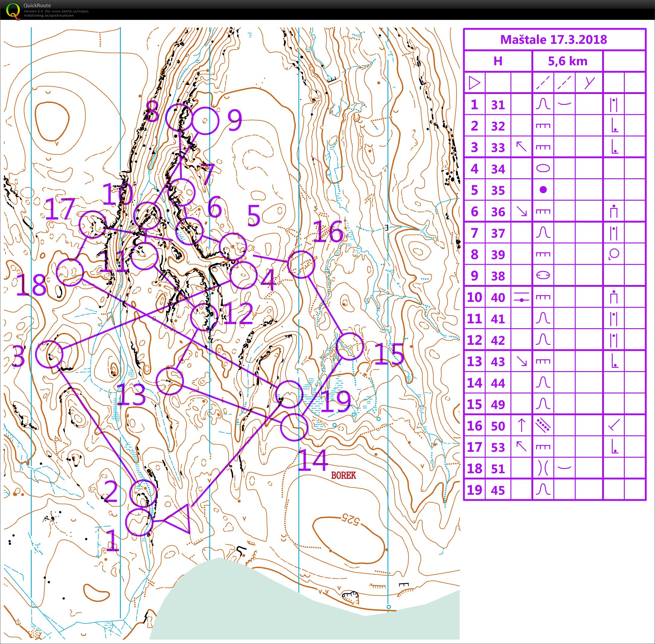This screenshot has width=655, height=644.
Task: Click control circle 3 on the map
Action: tap(49, 354)
